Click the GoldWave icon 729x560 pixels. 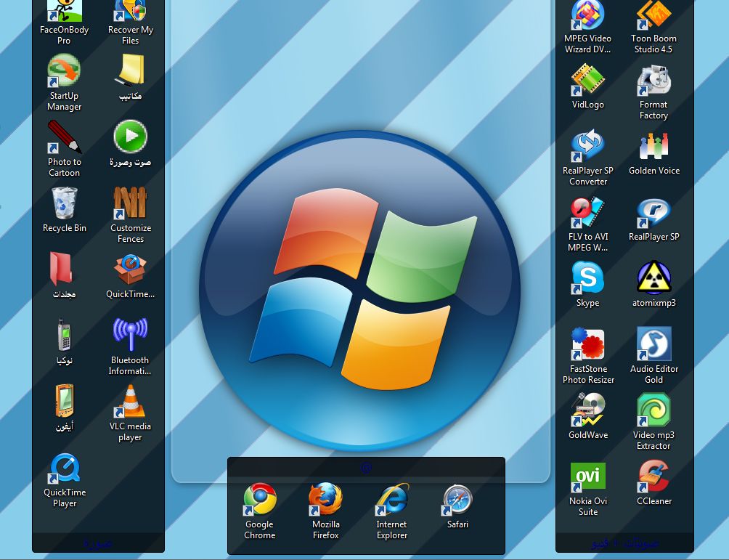[x=587, y=410]
